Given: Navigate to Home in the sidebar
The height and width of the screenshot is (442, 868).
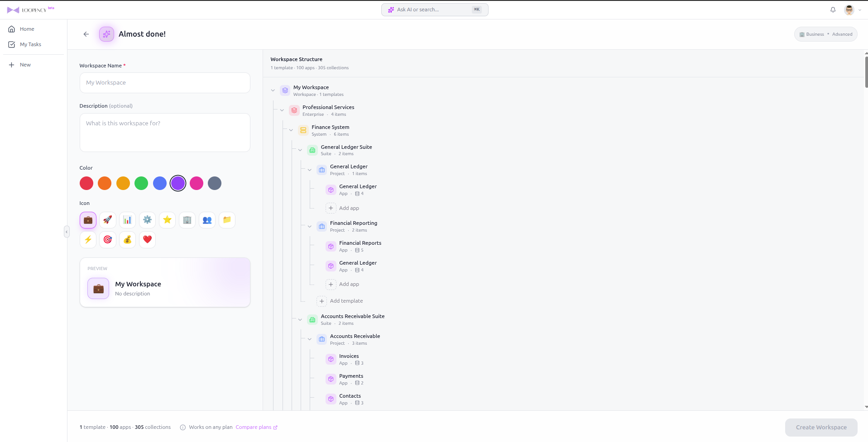Looking at the screenshot, I should (27, 29).
